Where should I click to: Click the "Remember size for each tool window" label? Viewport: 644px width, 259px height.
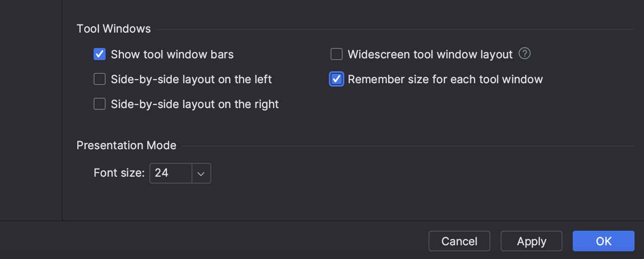click(x=445, y=79)
